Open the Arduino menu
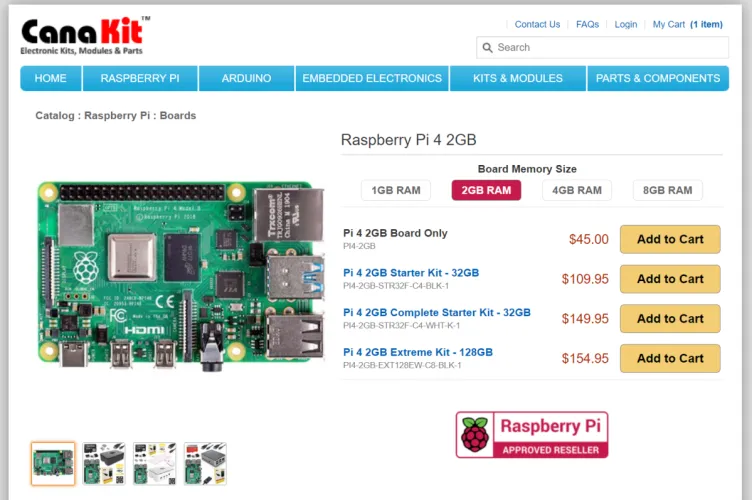 [x=246, y=78]
